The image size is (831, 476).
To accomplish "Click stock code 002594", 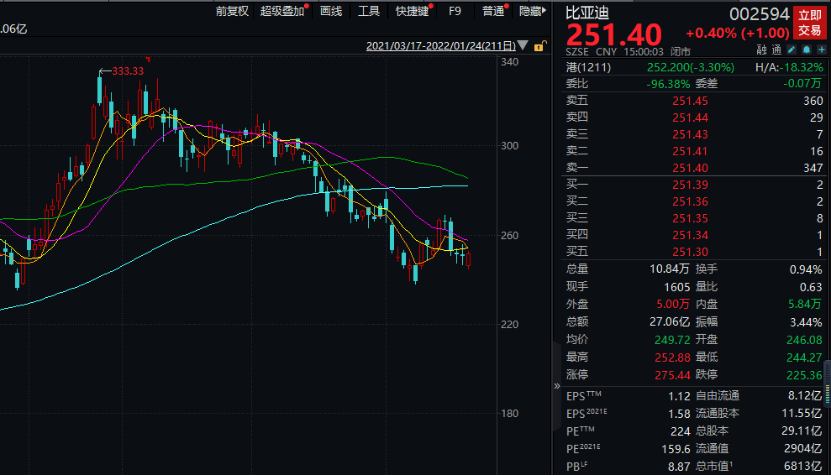I will (x=759, y=14).
